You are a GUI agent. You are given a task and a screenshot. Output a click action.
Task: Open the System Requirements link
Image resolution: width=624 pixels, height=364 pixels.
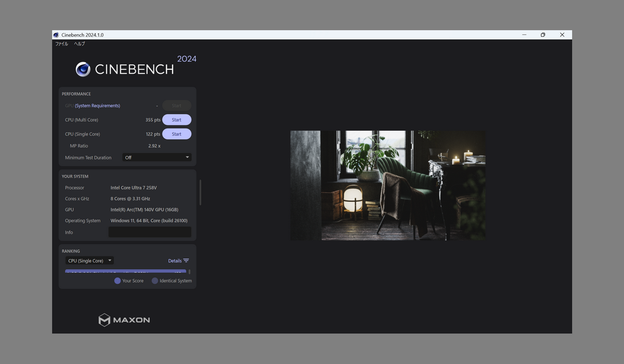click(97, 106)
